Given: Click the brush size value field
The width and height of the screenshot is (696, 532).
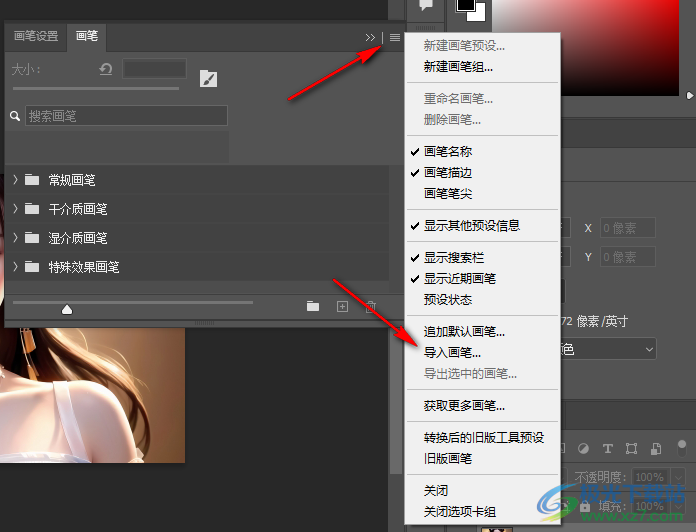Looking at the screenshot, I should coord(154,69).
